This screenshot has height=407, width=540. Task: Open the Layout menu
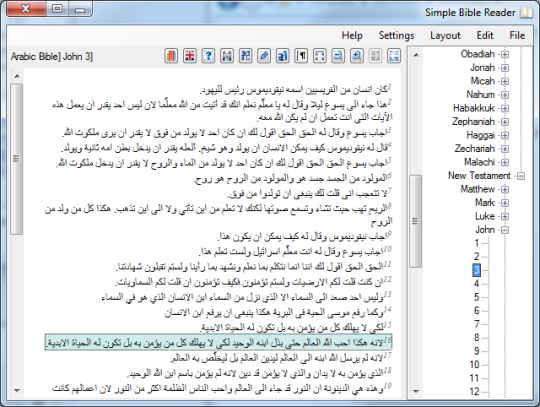[x=445, y=35]
